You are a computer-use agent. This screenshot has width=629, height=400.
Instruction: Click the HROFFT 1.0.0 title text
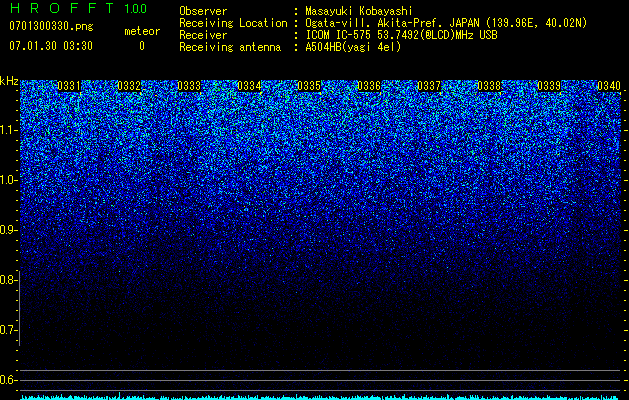78,8
